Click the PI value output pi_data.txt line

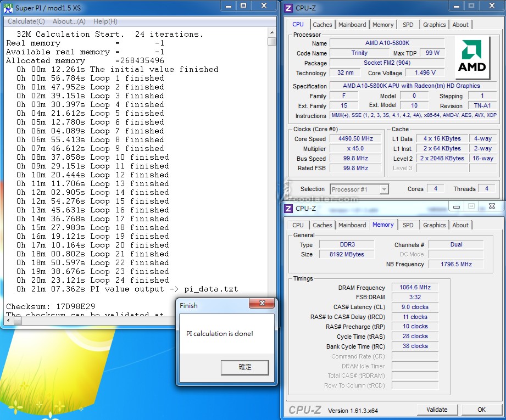127,289
